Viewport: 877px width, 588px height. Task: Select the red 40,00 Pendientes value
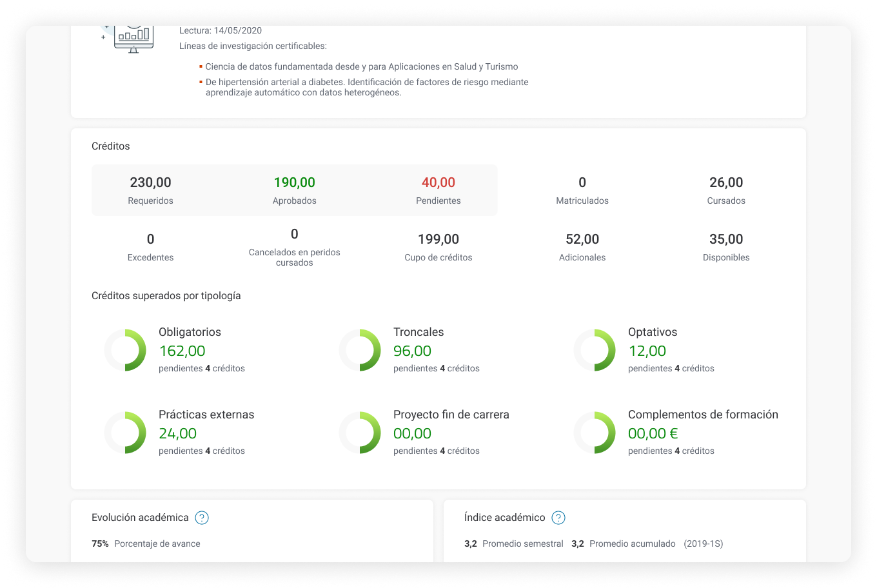click(438, 183)
